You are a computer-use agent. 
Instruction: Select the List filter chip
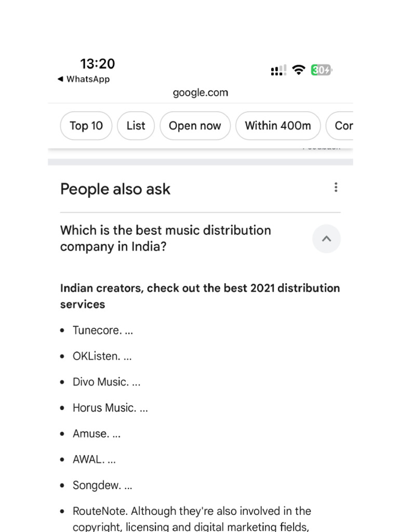pyautogui.click(x=136, y=126)
